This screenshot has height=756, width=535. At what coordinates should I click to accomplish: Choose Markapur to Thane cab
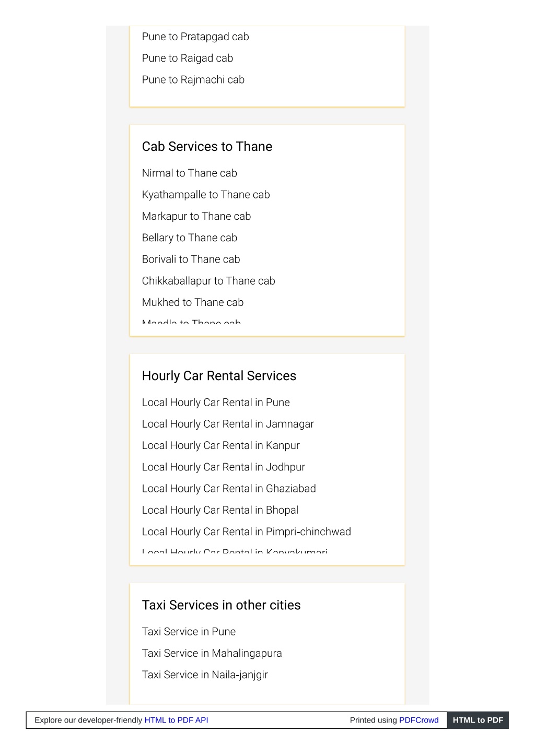(196, 216)
